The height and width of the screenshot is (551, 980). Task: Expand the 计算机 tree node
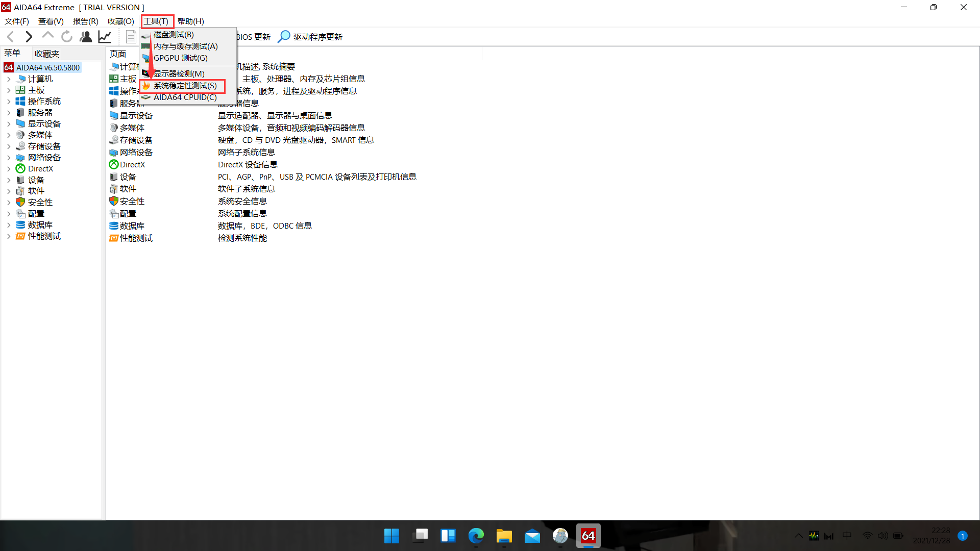click(x=9, y=79)
